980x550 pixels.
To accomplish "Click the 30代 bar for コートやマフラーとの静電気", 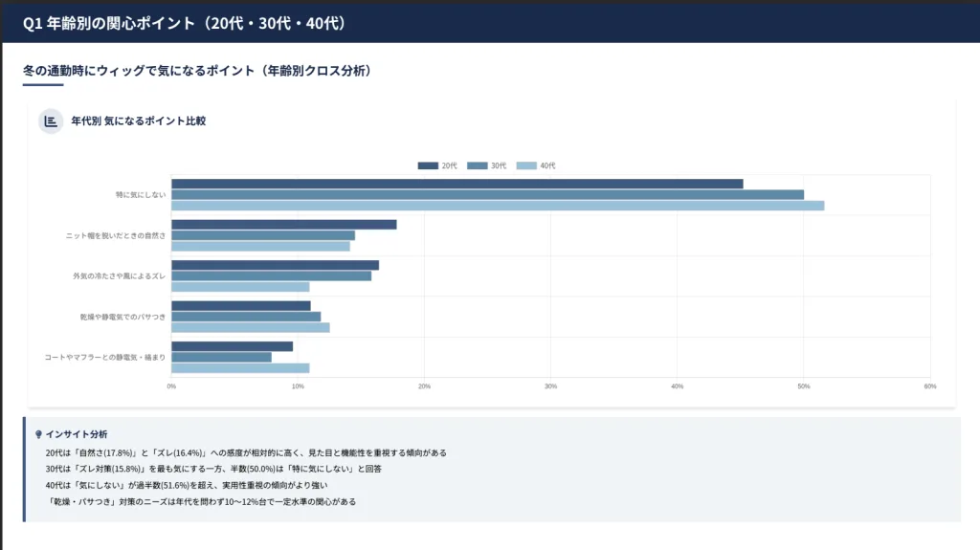I will pyautogui.click(x=221, y=357).
